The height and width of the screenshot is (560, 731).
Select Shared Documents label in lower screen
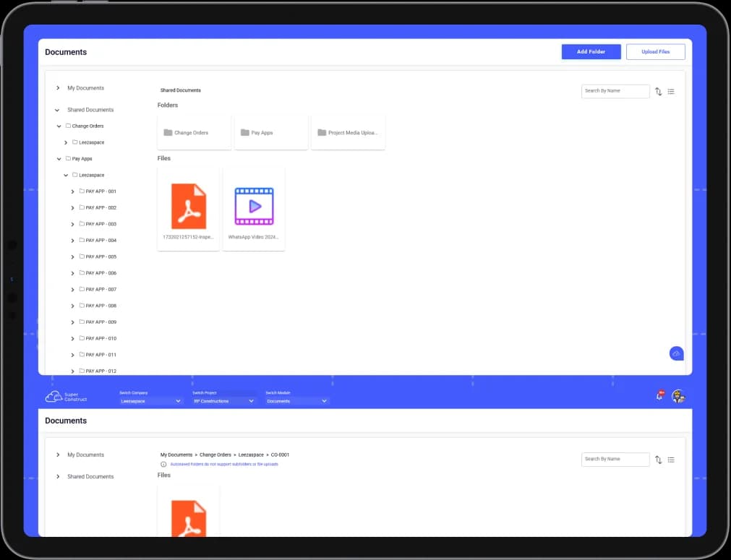coord(90,477)
